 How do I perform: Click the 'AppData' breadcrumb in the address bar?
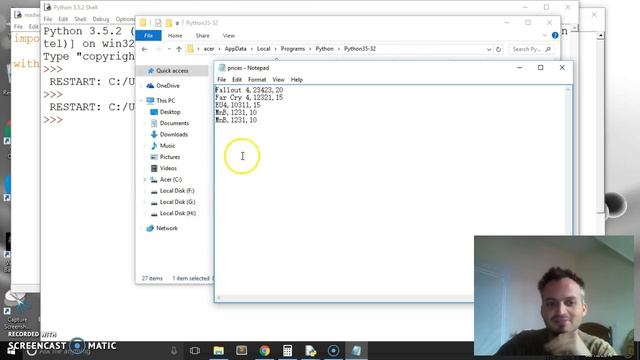pos(236,49)
